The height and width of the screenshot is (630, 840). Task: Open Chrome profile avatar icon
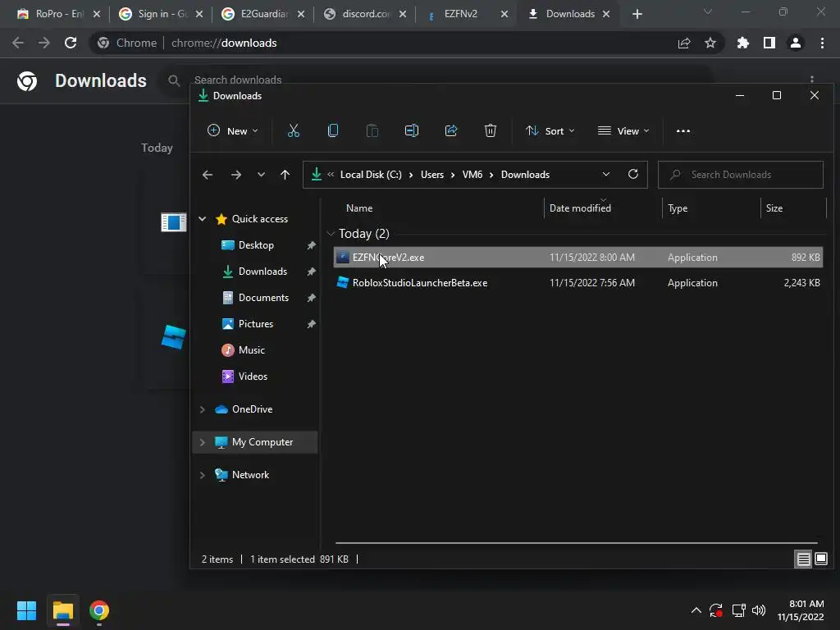[796, 43]
